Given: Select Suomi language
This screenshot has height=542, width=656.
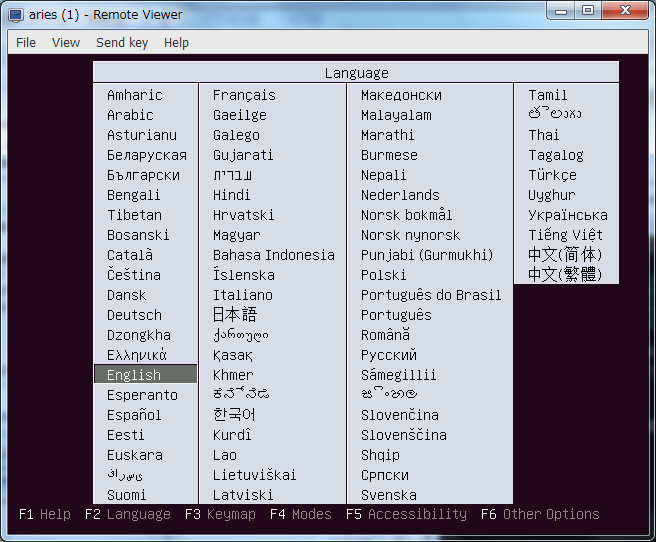Looking at the screenshot, I should 126,495.
